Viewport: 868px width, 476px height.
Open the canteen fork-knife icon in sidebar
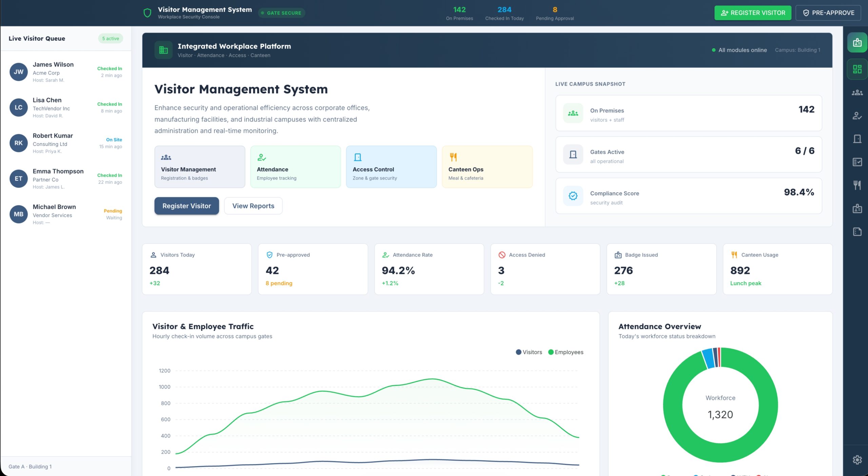(x=857, y=185)
